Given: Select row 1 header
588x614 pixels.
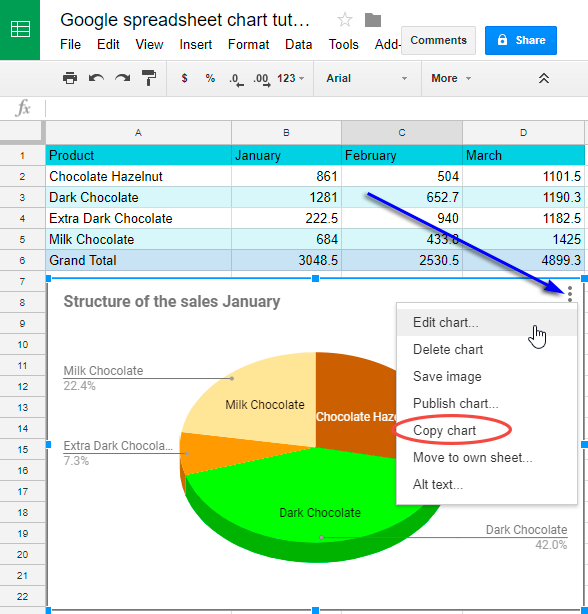Looking at the screenshot, I should (22, 155).
